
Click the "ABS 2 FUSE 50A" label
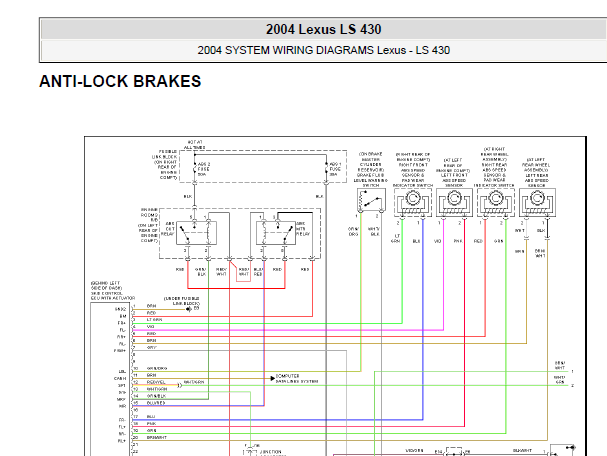coord(204,169)
